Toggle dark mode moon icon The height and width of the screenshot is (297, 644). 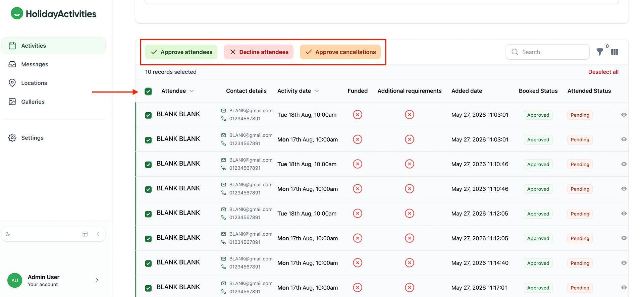pyautogui.click(x=8, y=234)
